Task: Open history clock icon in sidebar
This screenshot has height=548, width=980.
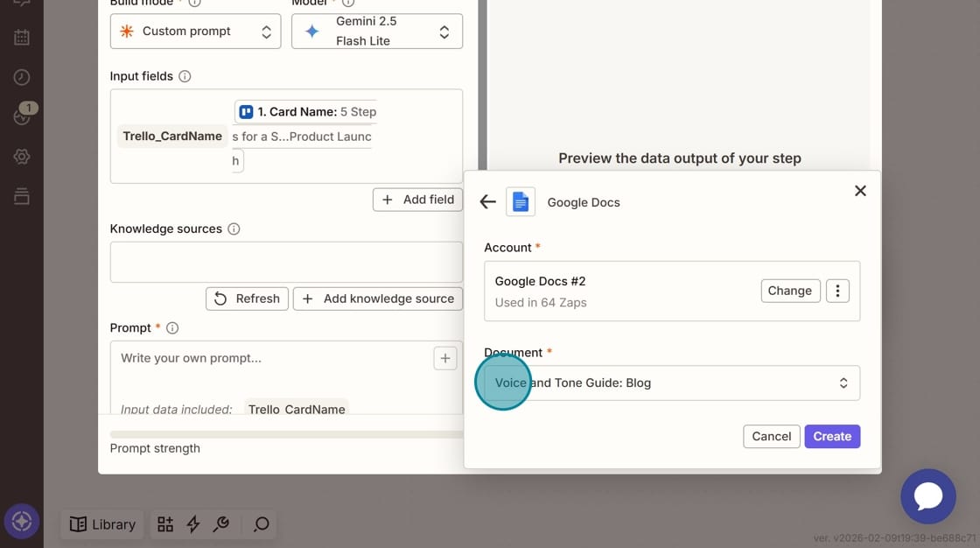Action: tap(22, 77)
